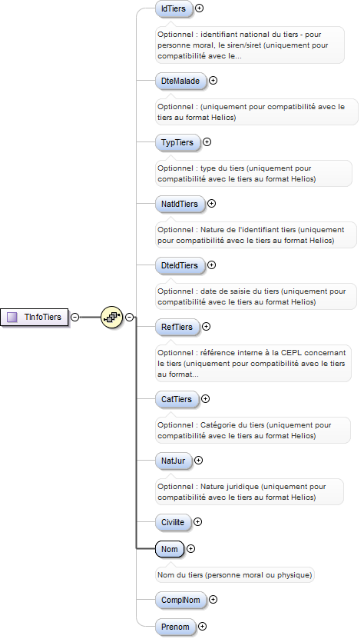Expand the NatIdTiers plus icon
The image size is (364, 639).
tap(211, 203)
